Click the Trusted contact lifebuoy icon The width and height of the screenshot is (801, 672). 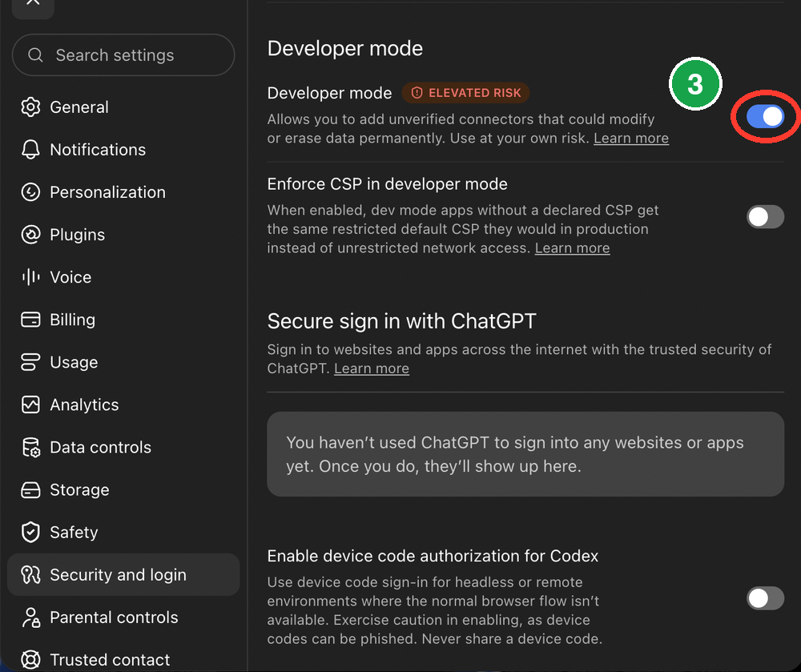[30, 660]
